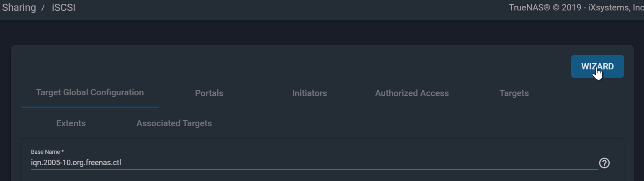644x181 pixels.
Task: Open the iSCSI WIZARD
Action: tap(597, 66)
